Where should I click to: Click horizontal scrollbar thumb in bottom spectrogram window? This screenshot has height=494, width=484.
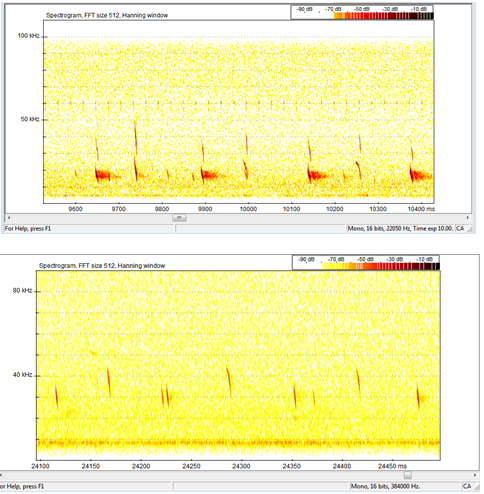coord(408,475)
